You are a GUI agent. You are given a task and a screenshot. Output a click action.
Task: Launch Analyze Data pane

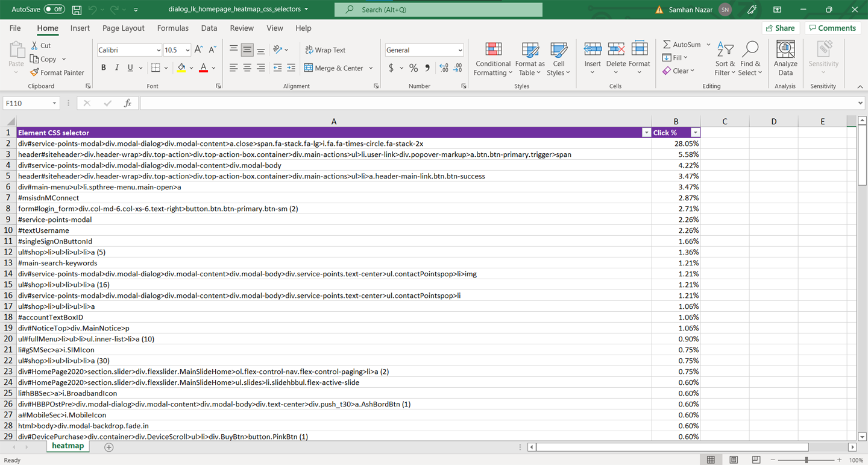click(x=785, y=59)
